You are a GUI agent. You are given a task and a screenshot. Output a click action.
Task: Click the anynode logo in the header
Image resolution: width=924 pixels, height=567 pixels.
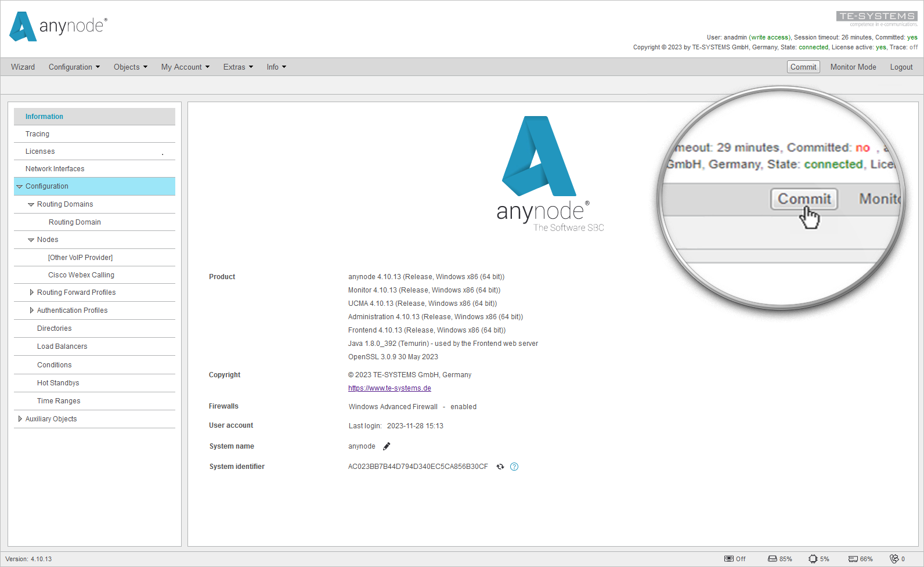pos(58,27)
